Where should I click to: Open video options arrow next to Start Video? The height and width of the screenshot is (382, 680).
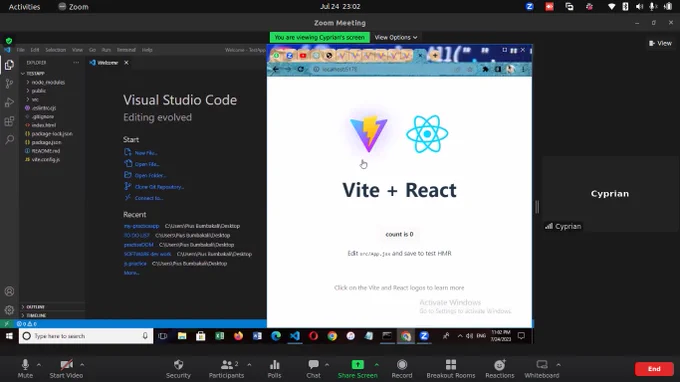pyautogui.click(x=82, y=365)
